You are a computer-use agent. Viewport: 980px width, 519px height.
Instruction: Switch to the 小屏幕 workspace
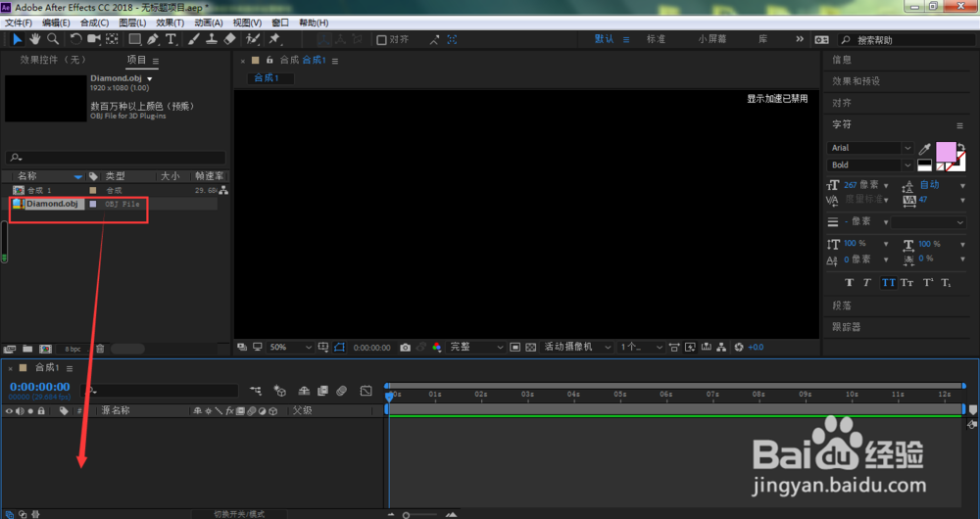tap(711, 39)
